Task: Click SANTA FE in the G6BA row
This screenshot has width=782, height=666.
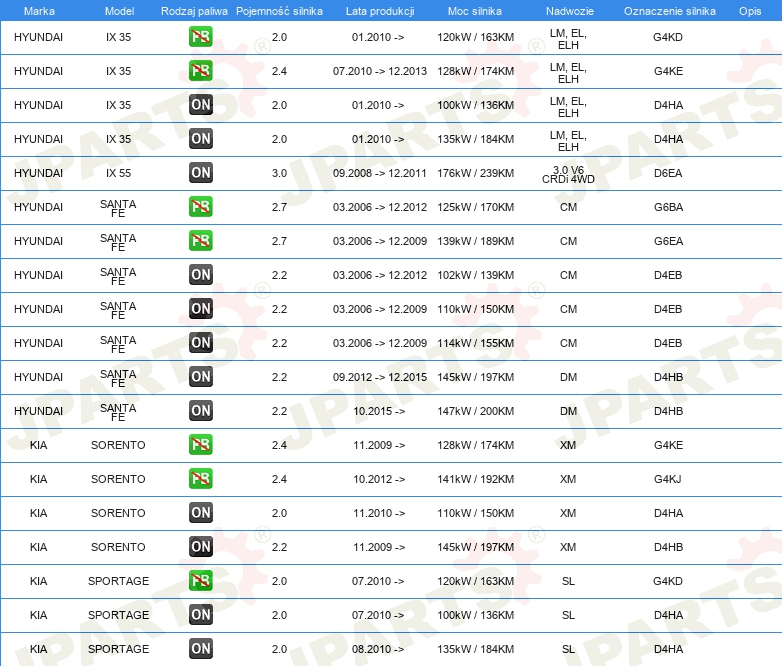Action: (118, 209)
